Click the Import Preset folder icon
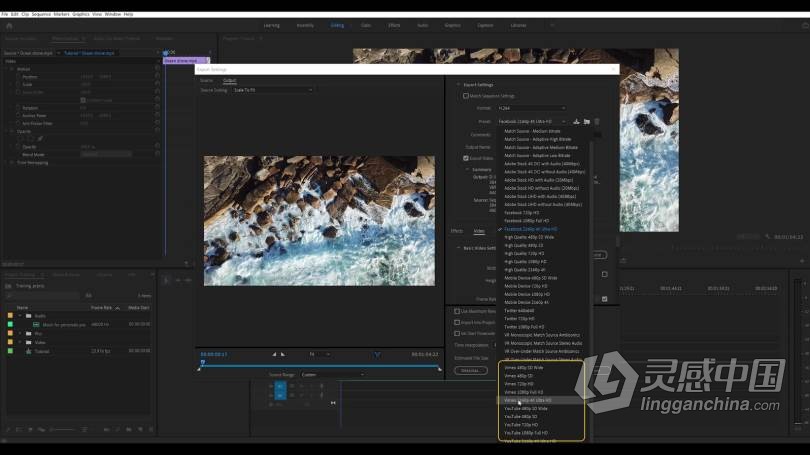 tap(587, 121)
